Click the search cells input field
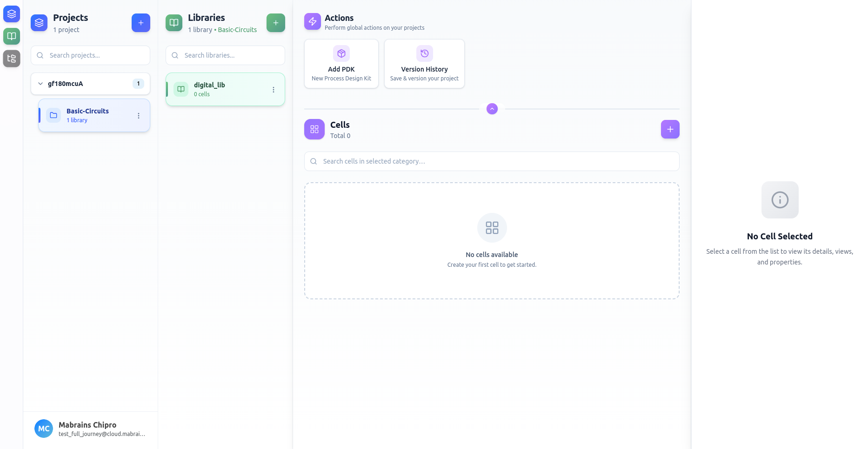Viewport: 868px width, 449px height. coord(491,161)
